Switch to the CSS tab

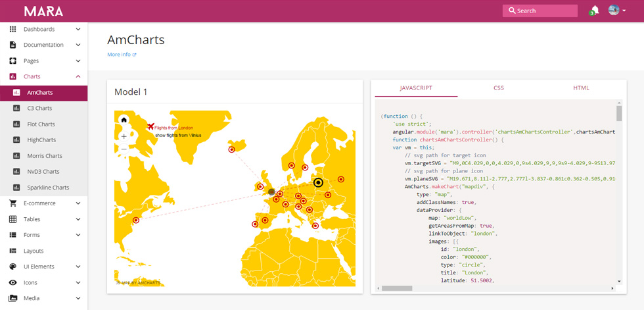coord(499,88)
